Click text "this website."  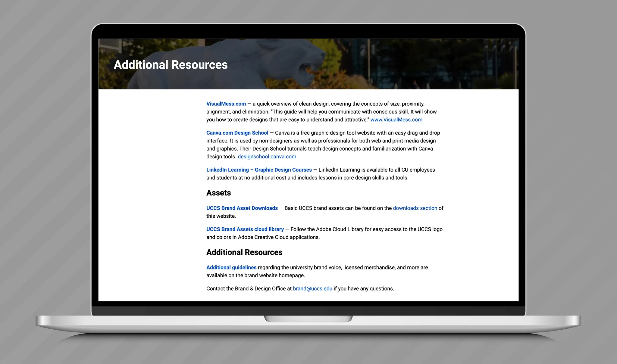(x=221, y=216)
